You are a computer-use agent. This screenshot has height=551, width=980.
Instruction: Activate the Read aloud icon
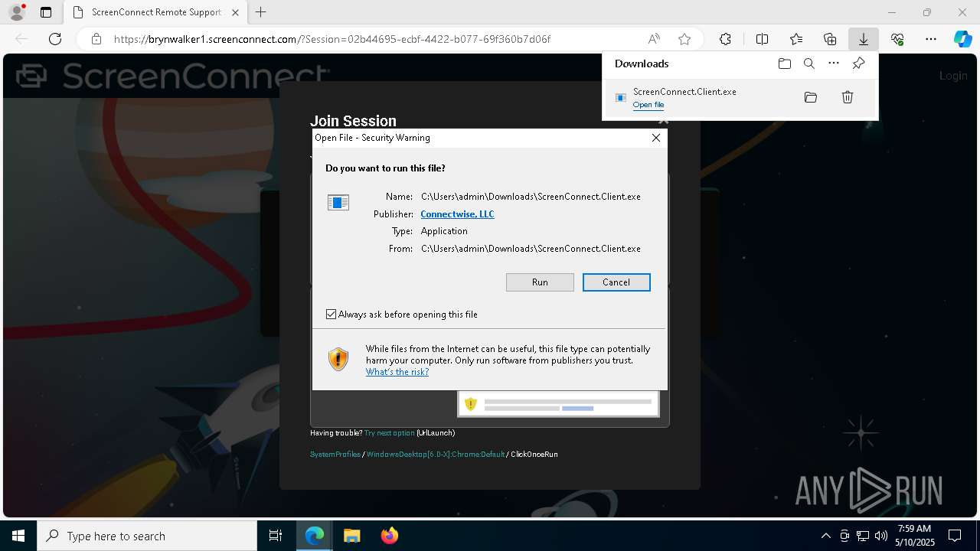(654, 39)
